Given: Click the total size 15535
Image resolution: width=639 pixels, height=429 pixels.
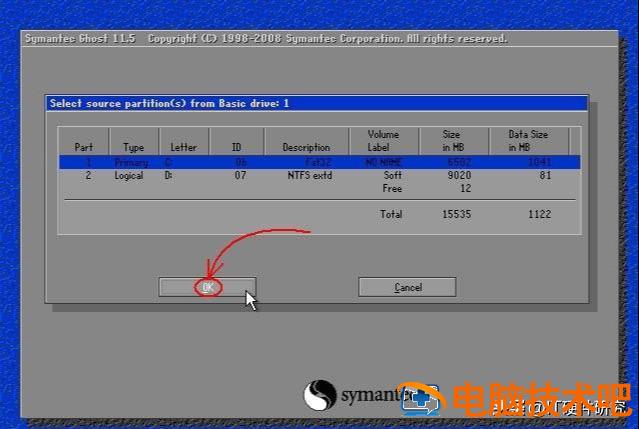Looking at the screenshot, I should click(x=457, y=214).
